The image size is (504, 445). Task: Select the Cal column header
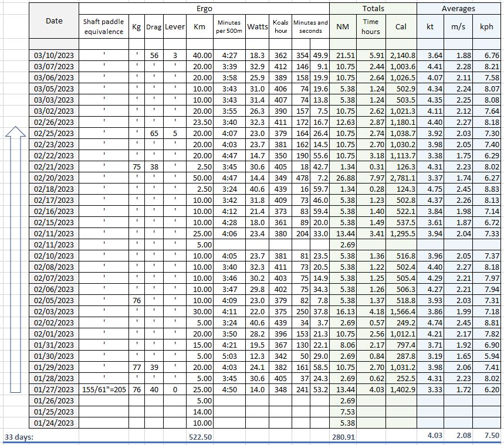click(401, 26)
